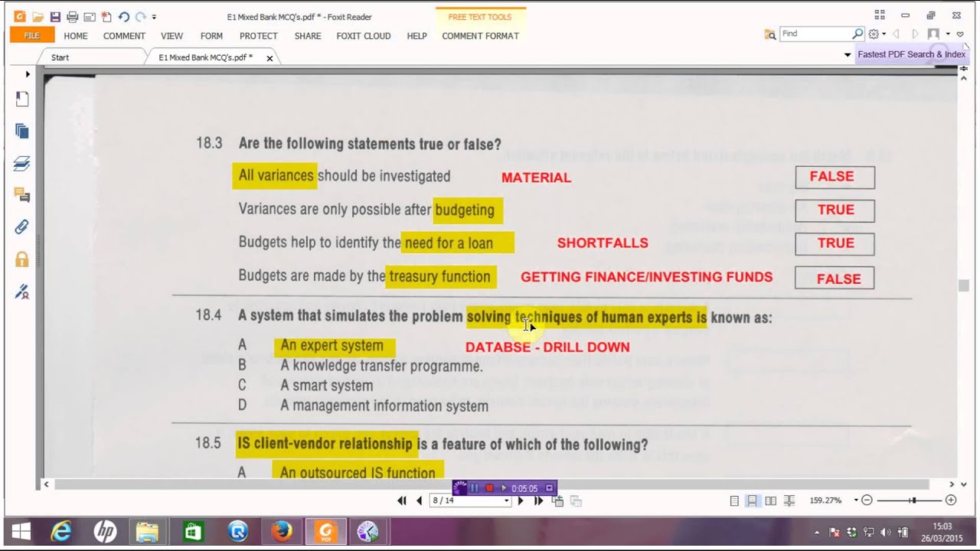The image size is (980, 551).
Task: Select the DATABSE - DRILL DOWN annotation
Action: coord(547,347)
